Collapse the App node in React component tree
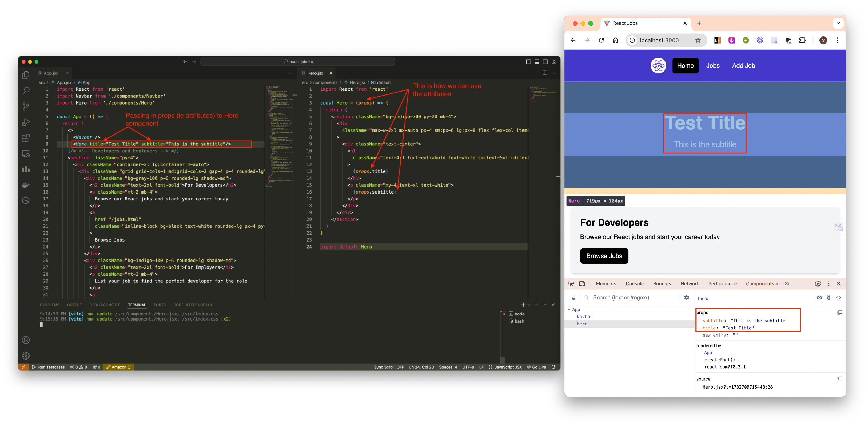 pyautogui.click(x=569, y=310)
